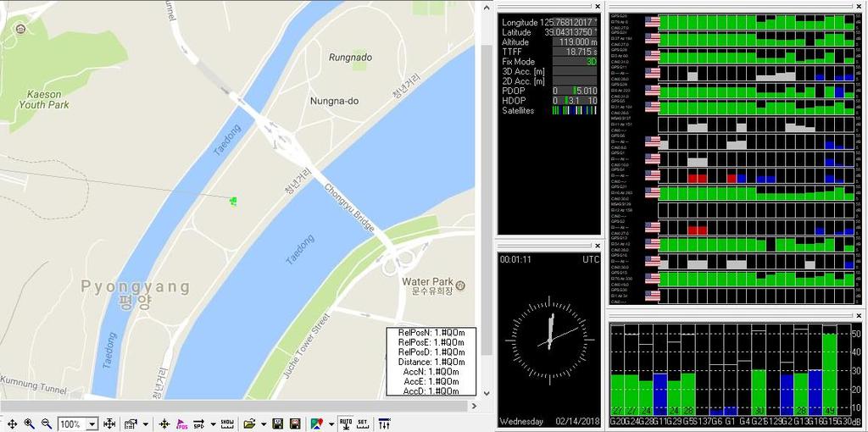Click the 00:01:11 time readout
The height and width of the screenshot is (432, 868).
tap(515, 259)
